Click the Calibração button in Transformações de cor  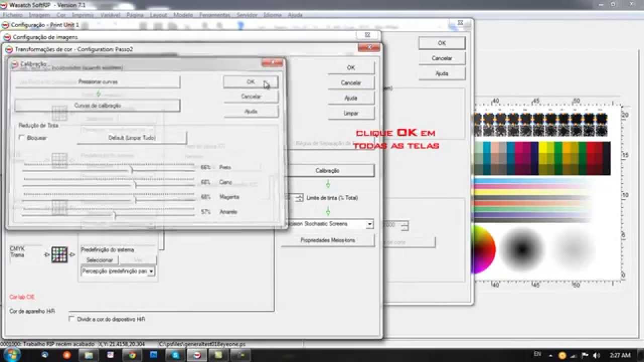coord(328,170)
